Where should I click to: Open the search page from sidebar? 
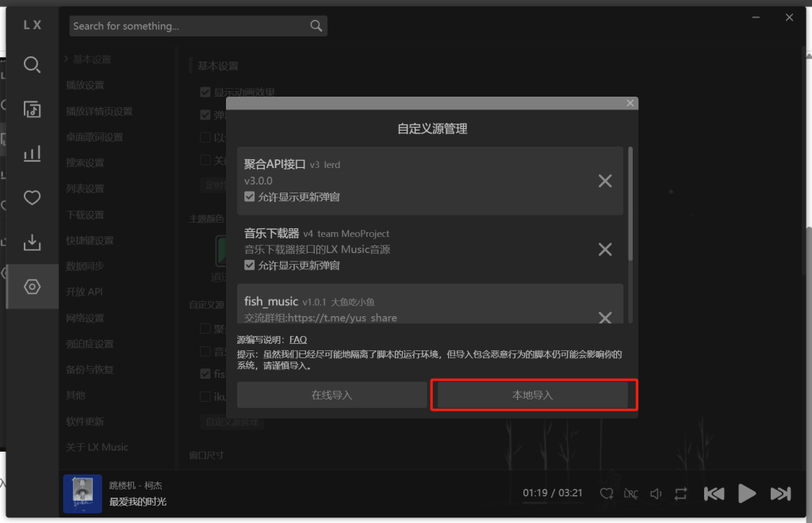32,65
